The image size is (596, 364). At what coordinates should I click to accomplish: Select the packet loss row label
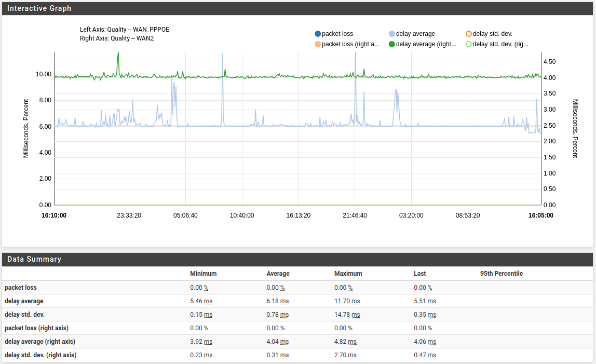tap(21, 288)
